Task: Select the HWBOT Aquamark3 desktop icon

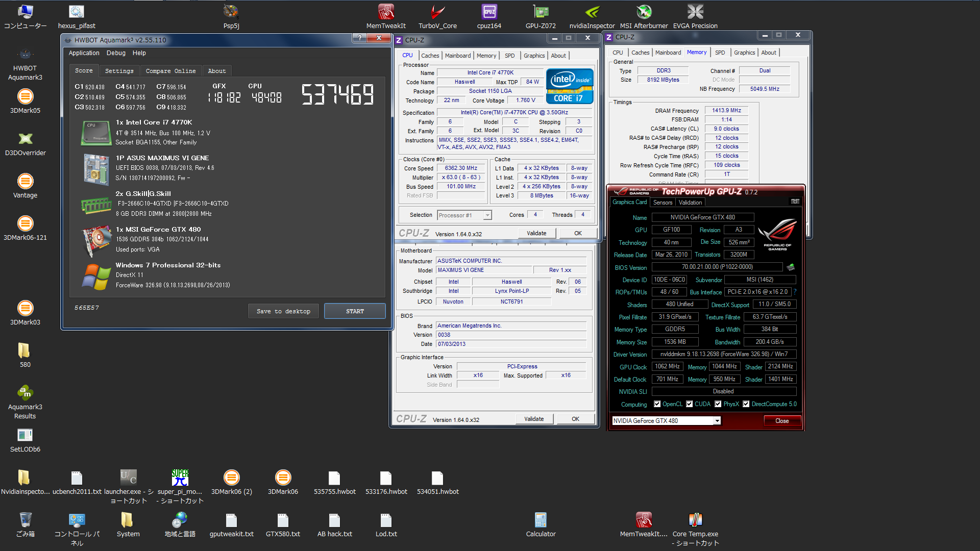Action: point(25,64)
